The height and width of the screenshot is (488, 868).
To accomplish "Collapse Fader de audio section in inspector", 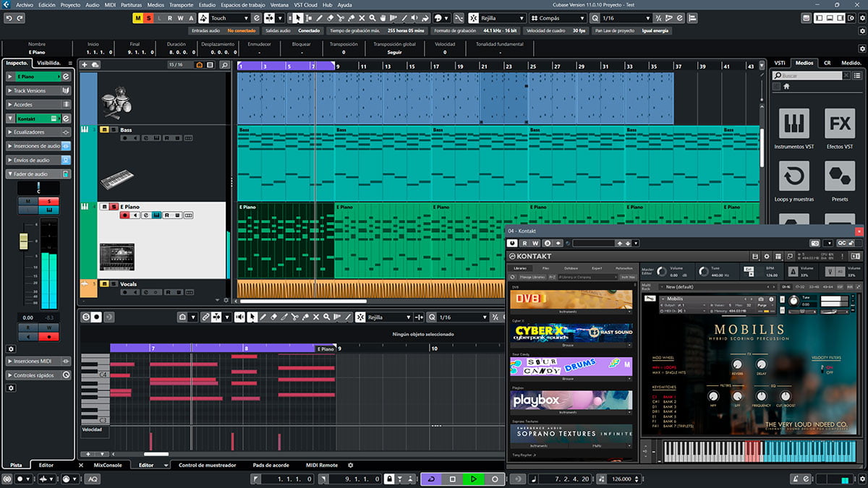I will coord(38,174).
